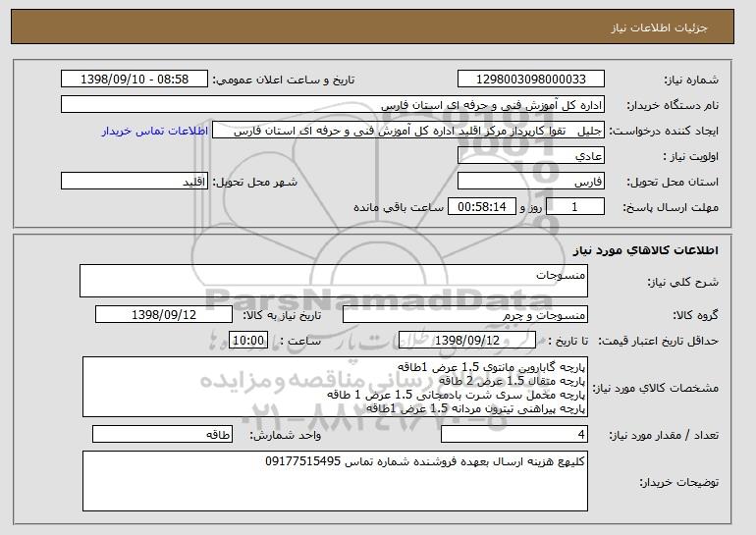Click the buyer organization name field
This screenshot has width=756, height=535.
click(x=333, y=105)
